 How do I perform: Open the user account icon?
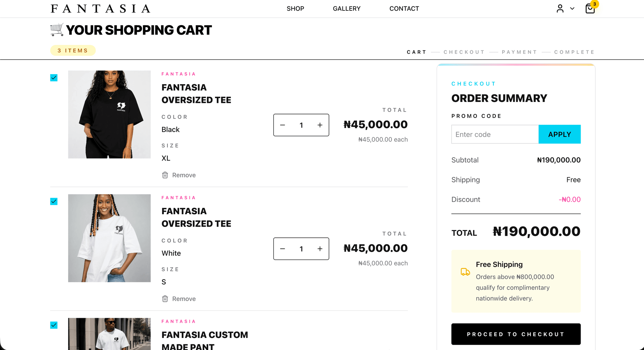click(560, 9)
